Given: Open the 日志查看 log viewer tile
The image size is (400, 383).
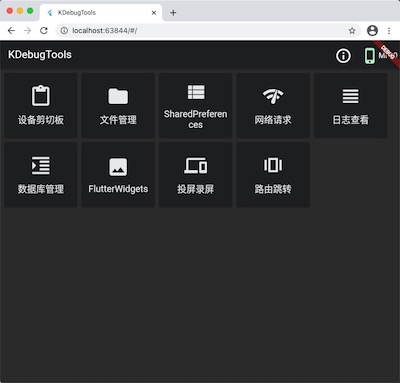Looking at the screenshot, I should point(351,105).
